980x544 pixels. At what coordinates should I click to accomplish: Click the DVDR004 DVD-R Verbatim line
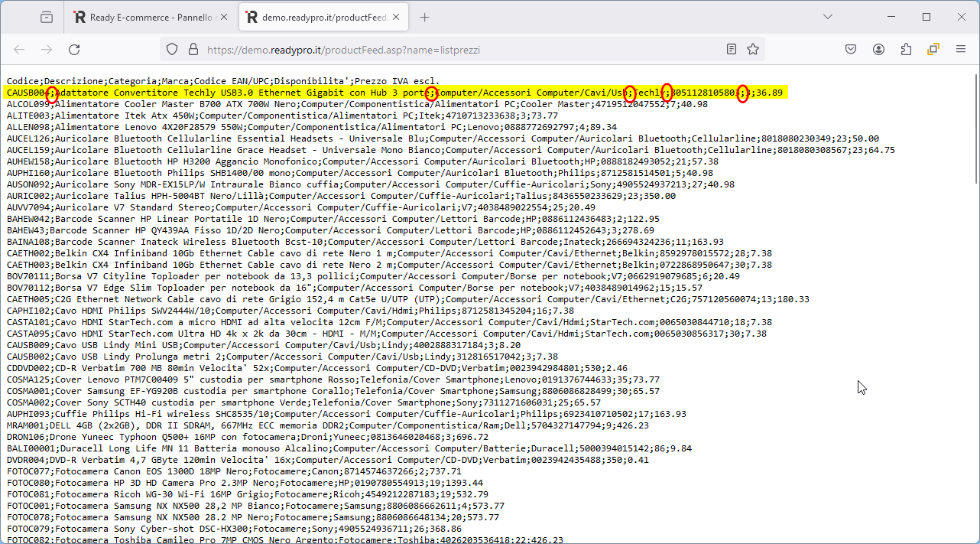coord(327,460)
